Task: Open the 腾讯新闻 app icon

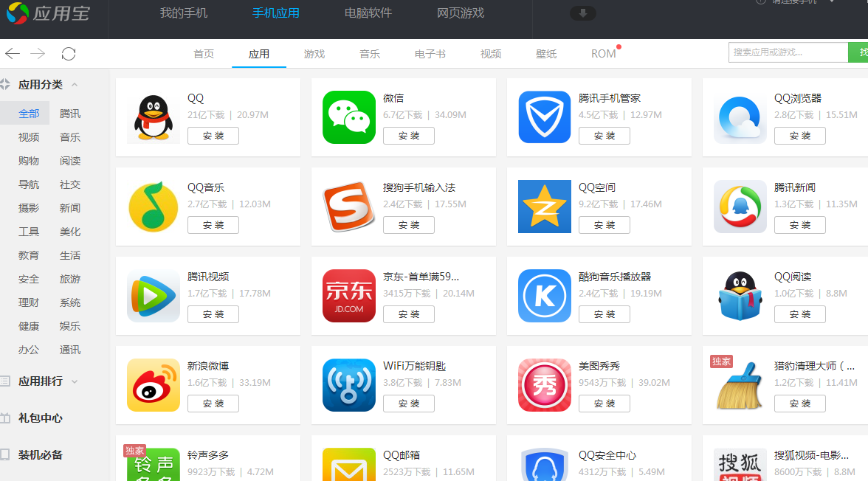Action: [x=740, y=207]
